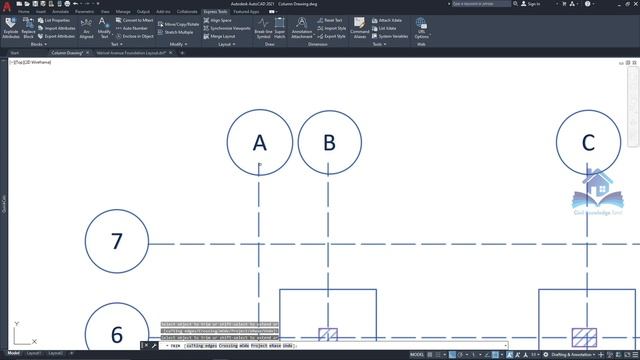Click Export Style in Dimension panel
Viewport: 640px width, 360px height.
pos(331,36)
